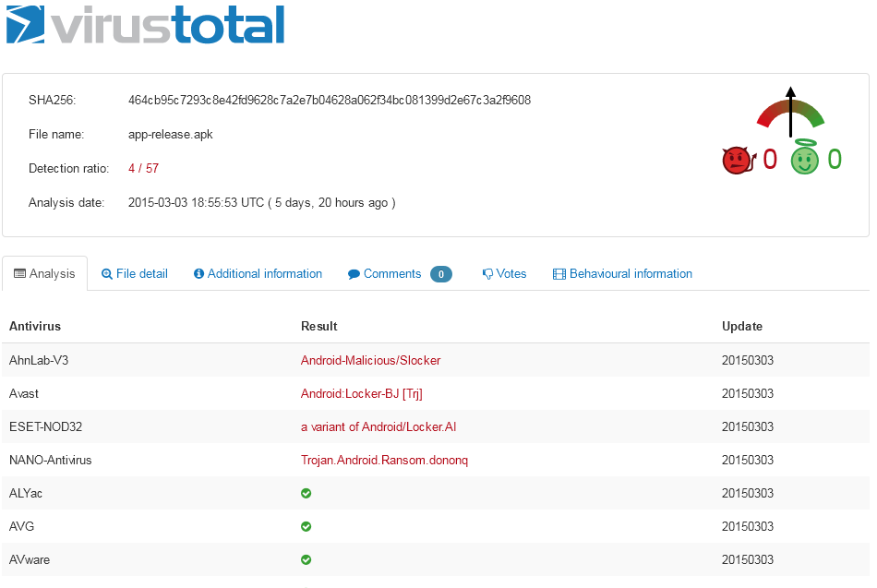Click the Result column header

point(318,326)
